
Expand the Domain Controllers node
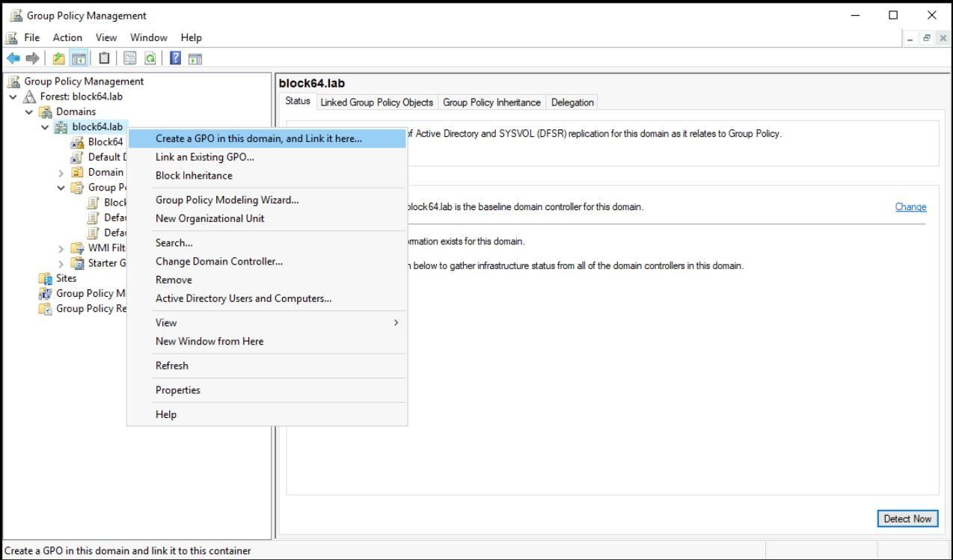(x=61, y=172)
